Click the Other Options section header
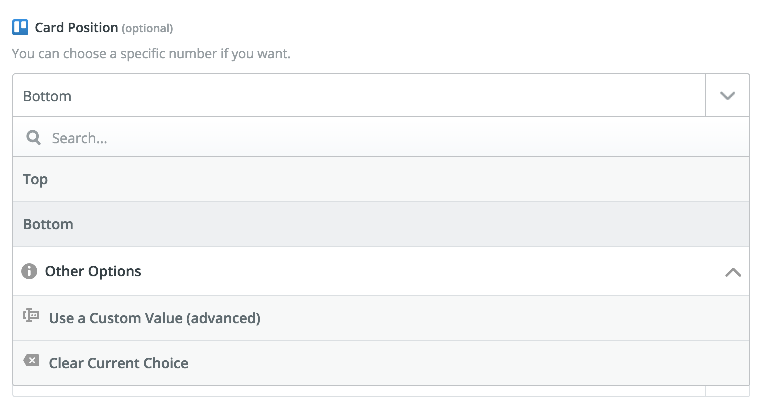 (381, 271)
